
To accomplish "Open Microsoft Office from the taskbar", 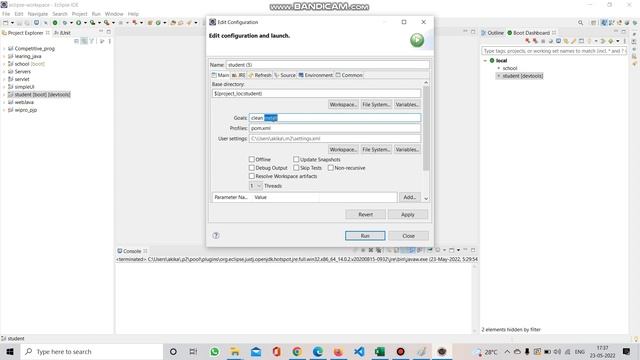I will 276,351.
